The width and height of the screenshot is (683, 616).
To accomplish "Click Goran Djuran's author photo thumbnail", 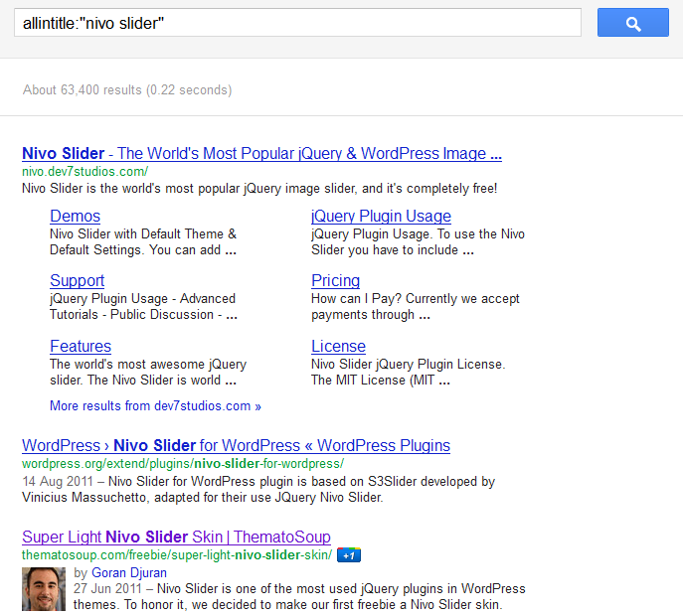I will tap(44, 588).
